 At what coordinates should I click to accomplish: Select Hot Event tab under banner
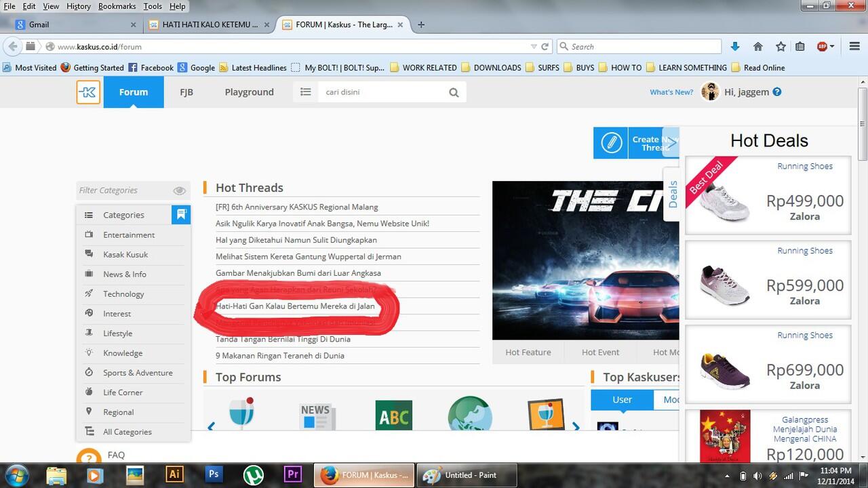(x=600, y=352)
